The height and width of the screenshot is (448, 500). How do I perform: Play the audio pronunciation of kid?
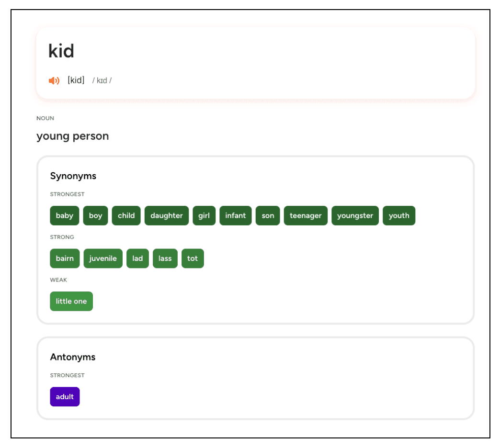(x=54, y=80)
